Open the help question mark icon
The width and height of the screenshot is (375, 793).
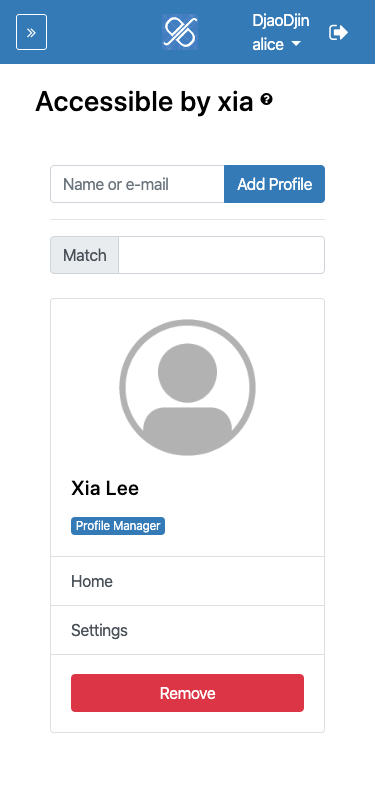(266, 99)
